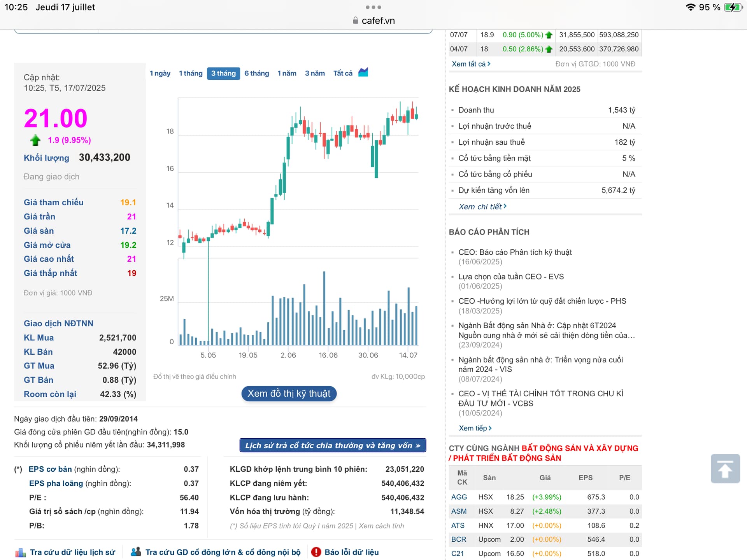The width and height of the screenshot is (747, 560).
Task: Switch chart to 6 tháng range
Action: tap(256, 73)
